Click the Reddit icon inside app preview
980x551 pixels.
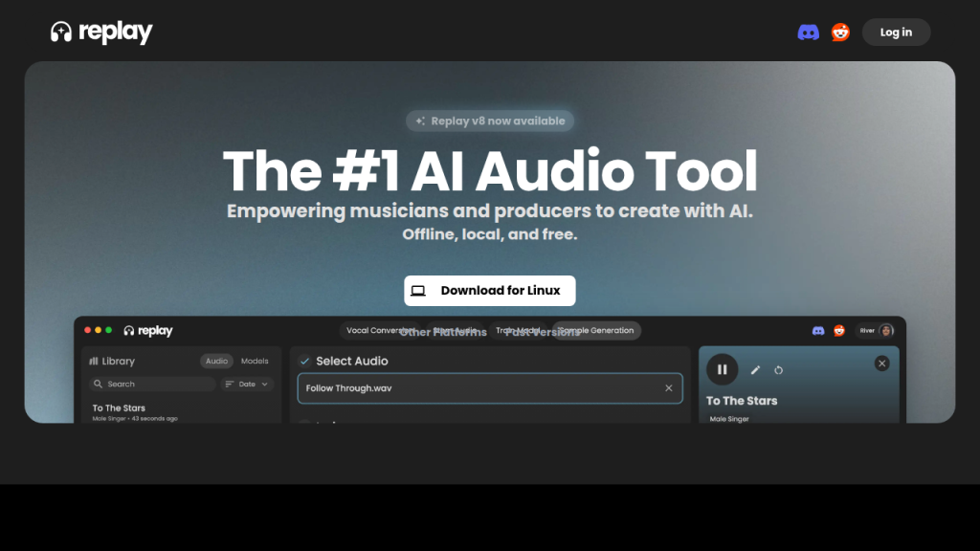coord(838,331)
